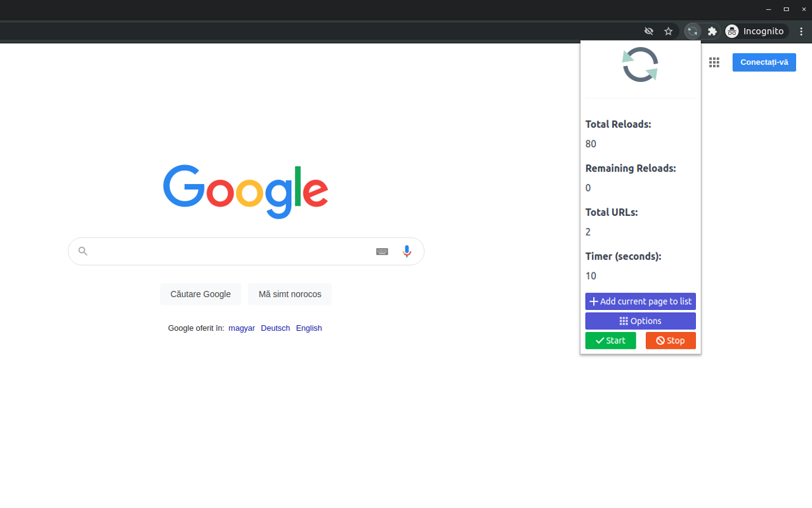Open the Incognito profile chip

click(x=756, y=31)
